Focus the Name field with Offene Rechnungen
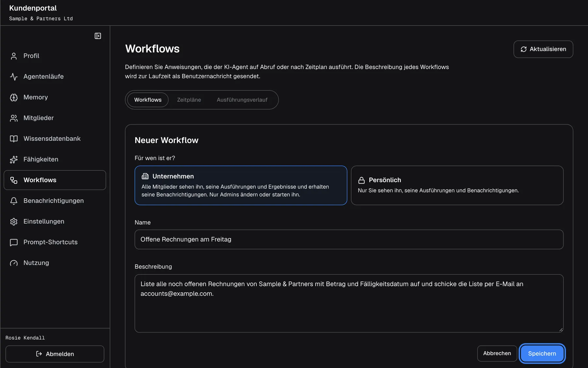Viewport: 588px width, 368px height. click(349, 239)
